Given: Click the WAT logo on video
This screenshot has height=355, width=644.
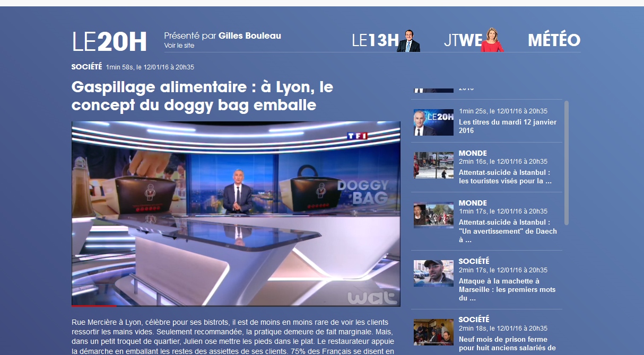Looking at the screenshot, I should [372, 298].
